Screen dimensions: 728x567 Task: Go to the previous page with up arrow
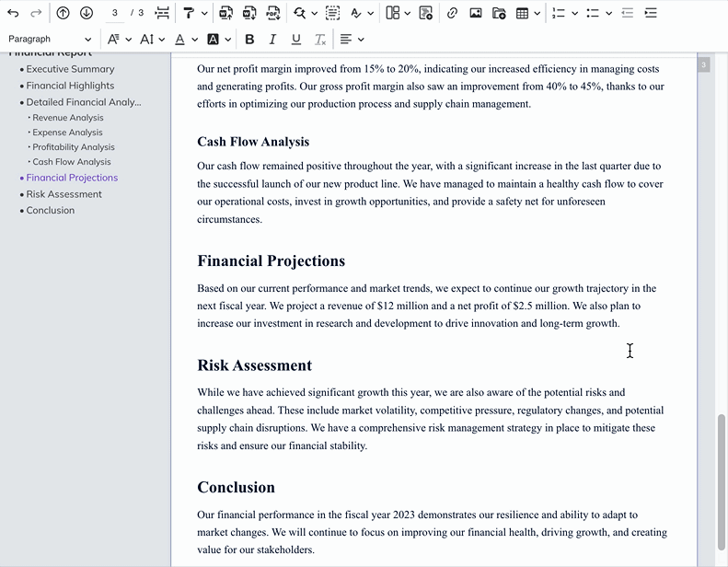coord(63,13)
